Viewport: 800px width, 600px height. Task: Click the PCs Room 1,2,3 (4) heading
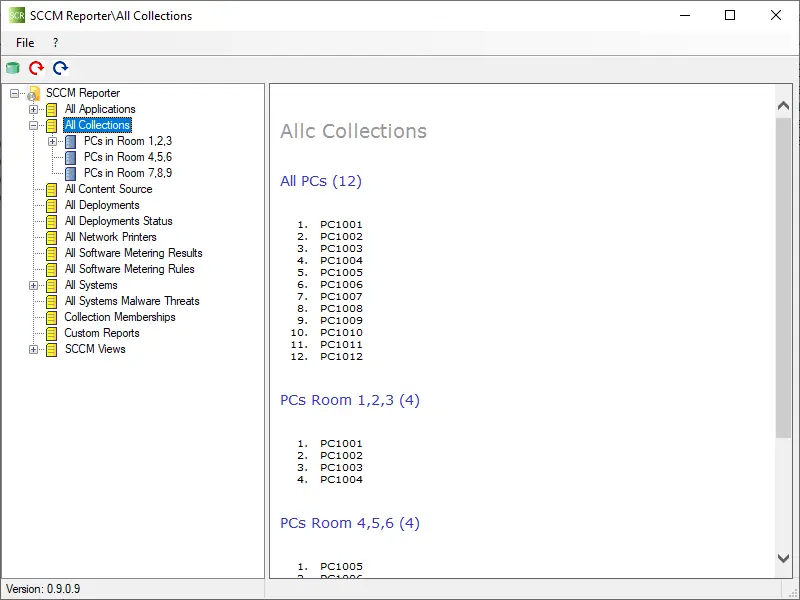click(x=350, y=400)
